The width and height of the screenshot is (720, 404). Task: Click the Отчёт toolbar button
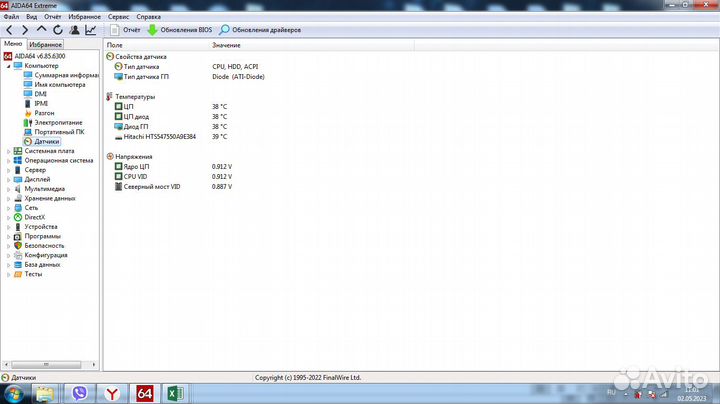click(124, 30)
